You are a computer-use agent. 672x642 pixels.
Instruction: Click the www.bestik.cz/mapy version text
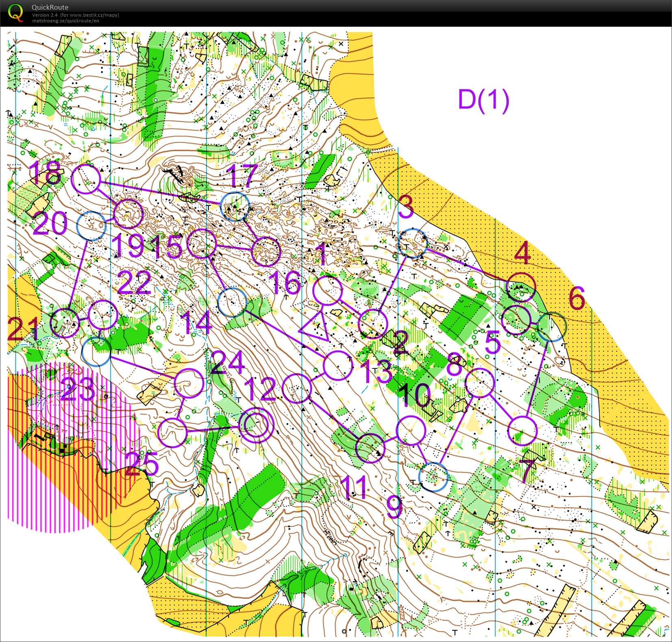coord(76,15)
